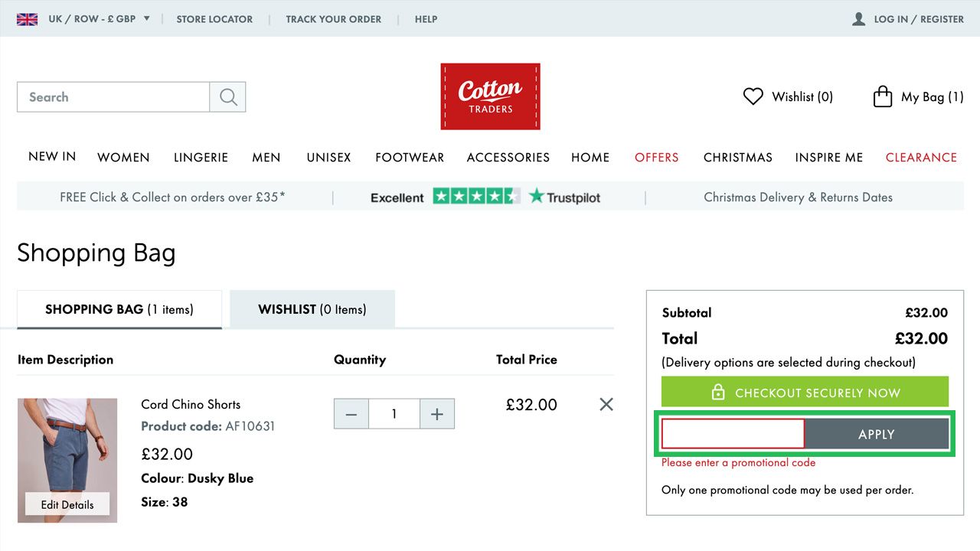The width and height of the screenshot is (980, 551).
Task: Focus the promotional code input field
Action: click(x=733, y=434)
